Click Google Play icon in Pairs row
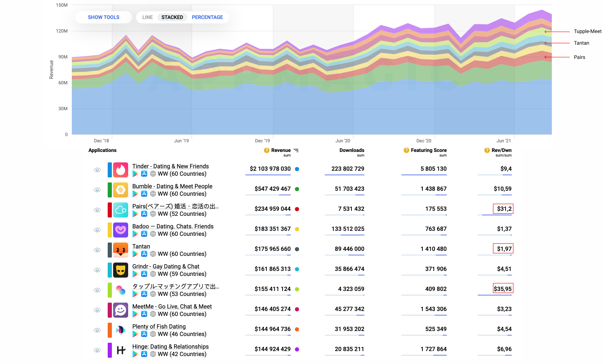 pos(135,214)
